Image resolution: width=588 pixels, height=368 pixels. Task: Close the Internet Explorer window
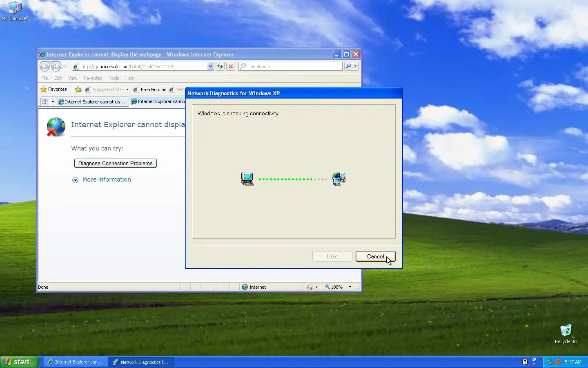(356, 54)
